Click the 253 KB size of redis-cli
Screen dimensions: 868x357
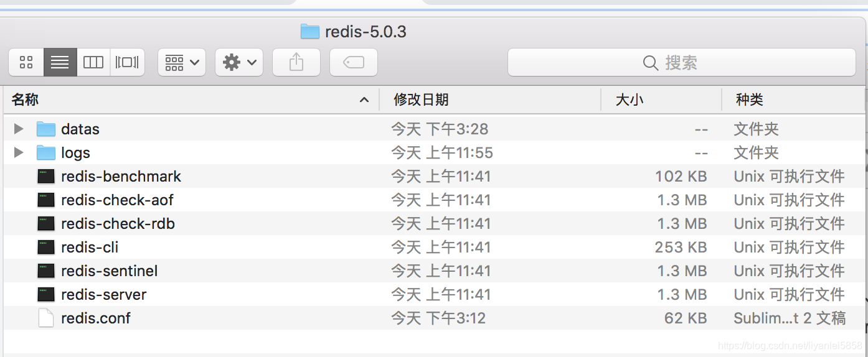tap(681, 247)
